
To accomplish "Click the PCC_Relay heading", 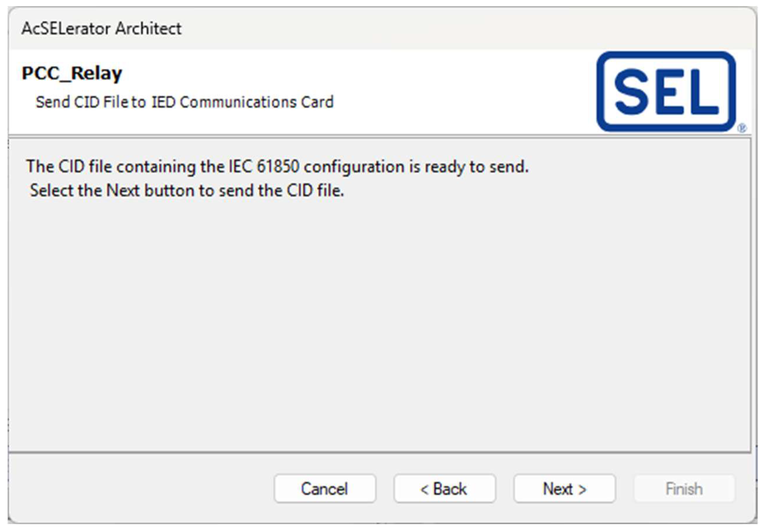I will pos(72,73).
